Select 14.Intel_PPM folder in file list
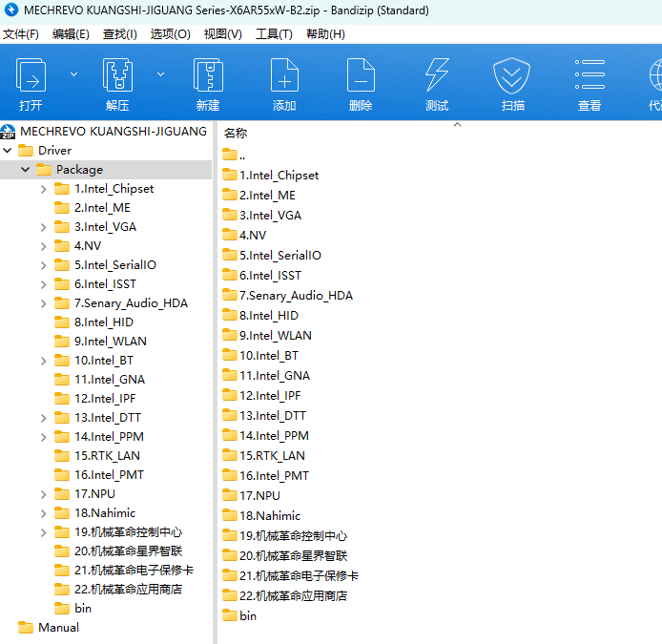The image size is (662, 644). pos(265,436)
